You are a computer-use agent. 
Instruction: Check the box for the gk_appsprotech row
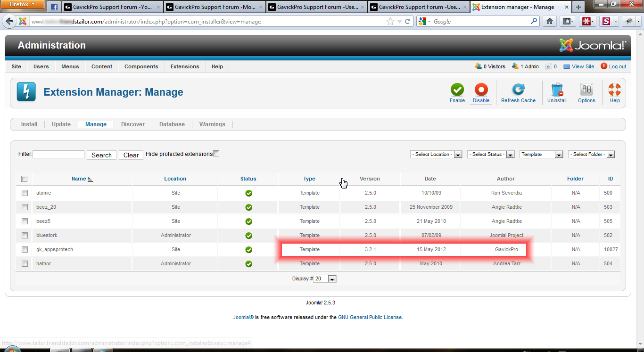coord(25,249)
